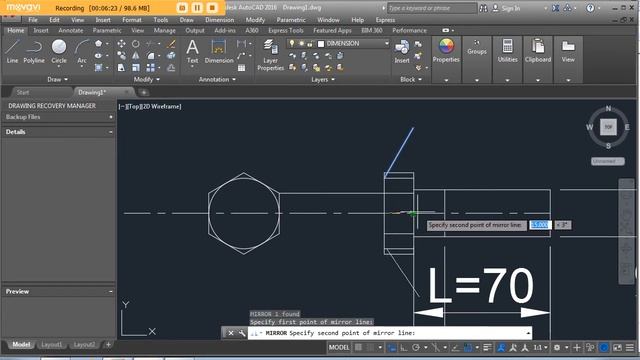Click the MIRROR command line input
The image size is (640, 360).
pyautogui.click(x=390, y=333)
